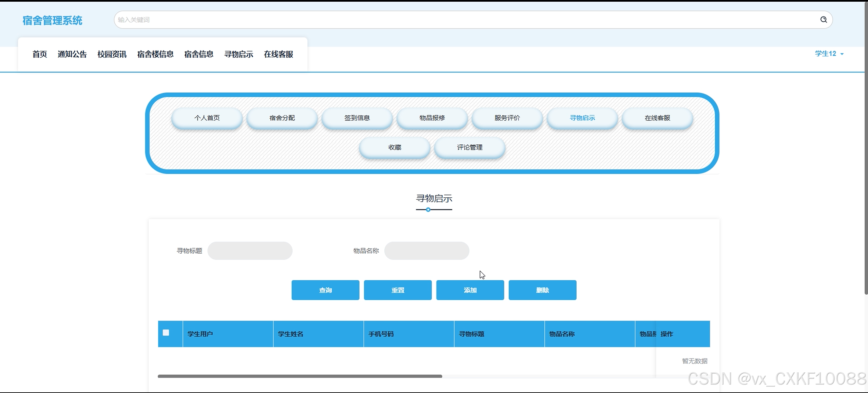Image resolution: width=868 pixels, height=393 pixels.
Task: Open 通知公告 in top navigation
Action: click(x=72, y=54)
